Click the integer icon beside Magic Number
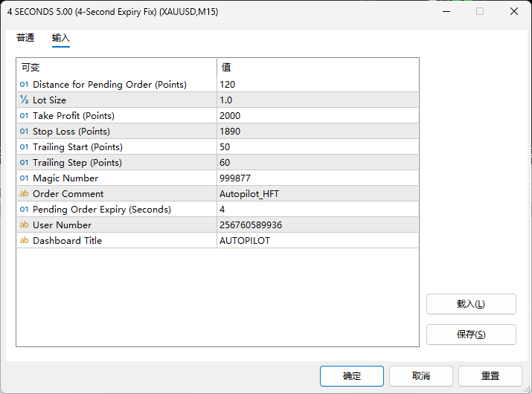 [24, 178]
